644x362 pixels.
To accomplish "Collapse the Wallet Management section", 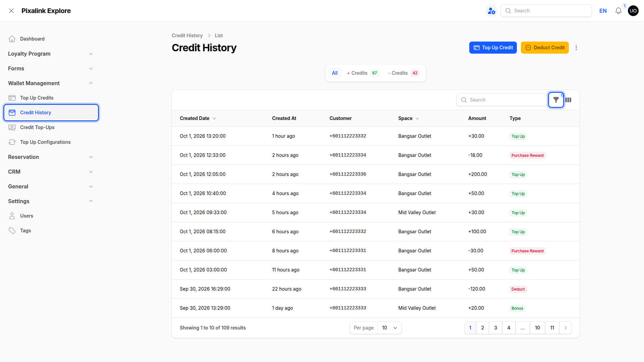I will click(50, 83).
